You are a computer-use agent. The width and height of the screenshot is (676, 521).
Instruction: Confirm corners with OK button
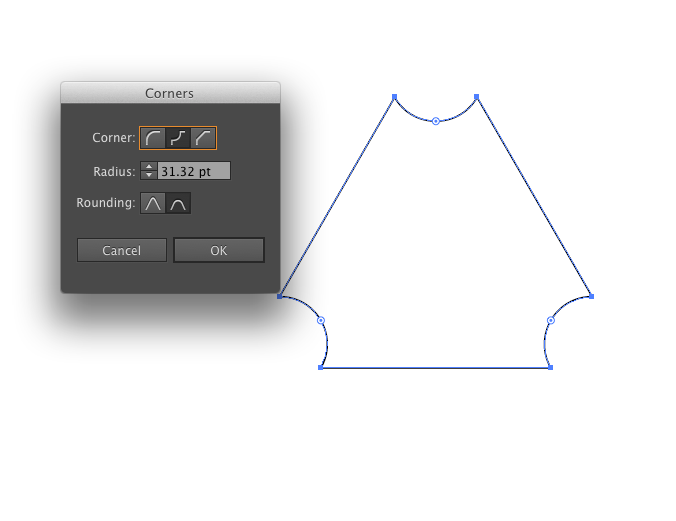pos(219,250)
